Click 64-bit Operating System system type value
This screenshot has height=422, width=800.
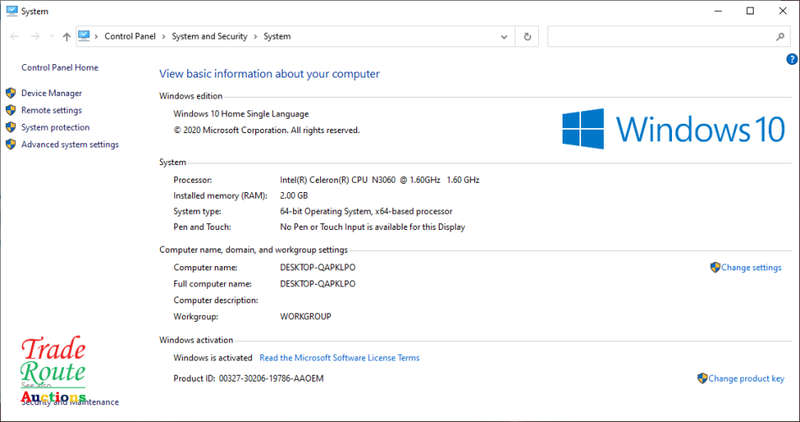(366, 211)
